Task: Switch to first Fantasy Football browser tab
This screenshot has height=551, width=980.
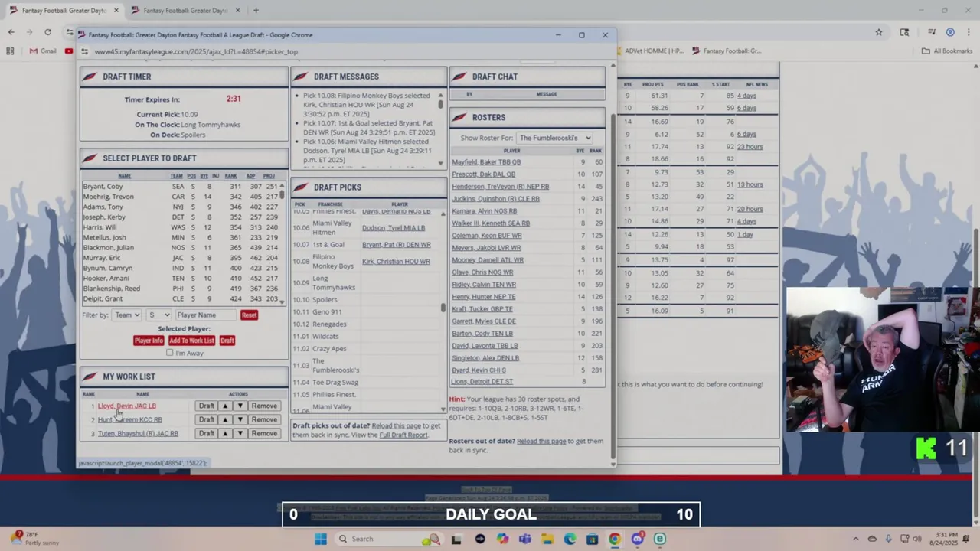Action: (x=64, y=11)
